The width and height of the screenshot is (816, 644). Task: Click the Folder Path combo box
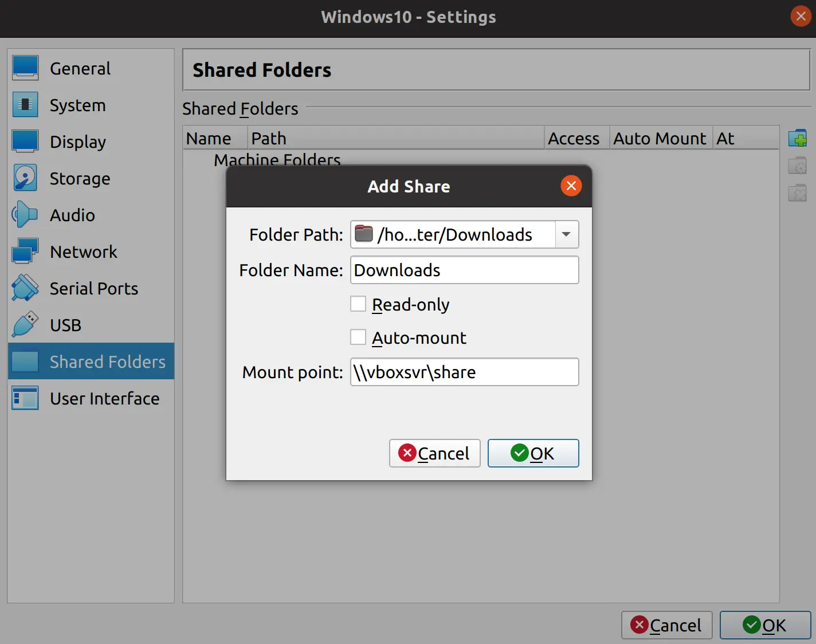tap(453, 234)
